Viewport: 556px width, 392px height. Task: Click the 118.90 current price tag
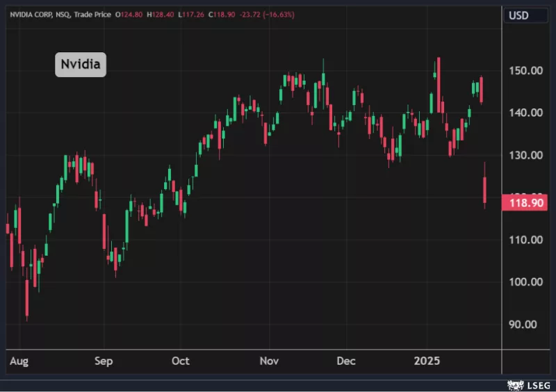[525, 202]
